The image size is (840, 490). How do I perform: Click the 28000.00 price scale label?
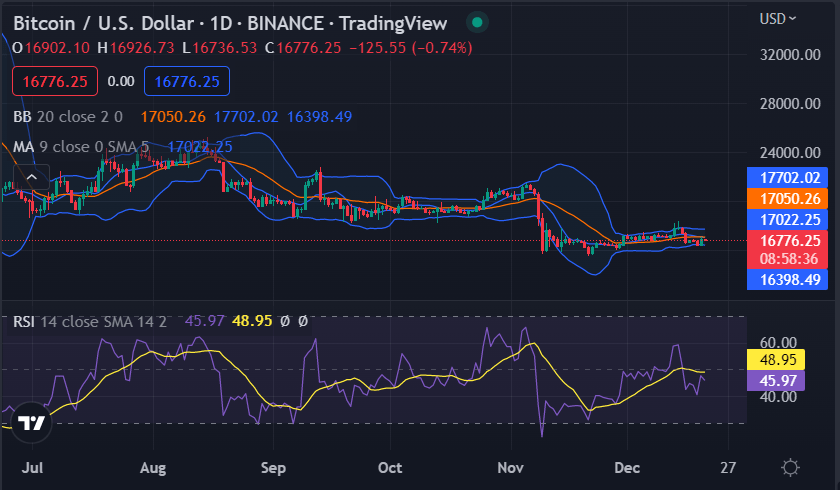[790, 103]
